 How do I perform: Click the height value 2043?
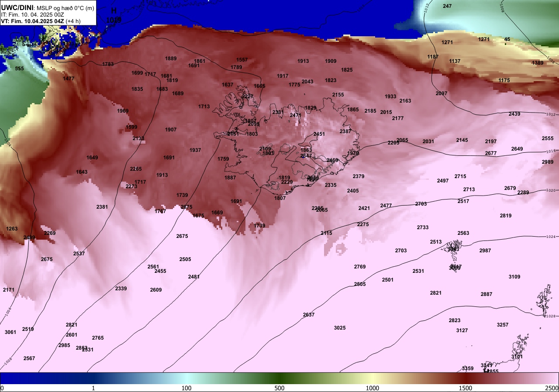(x=307, y=82)
